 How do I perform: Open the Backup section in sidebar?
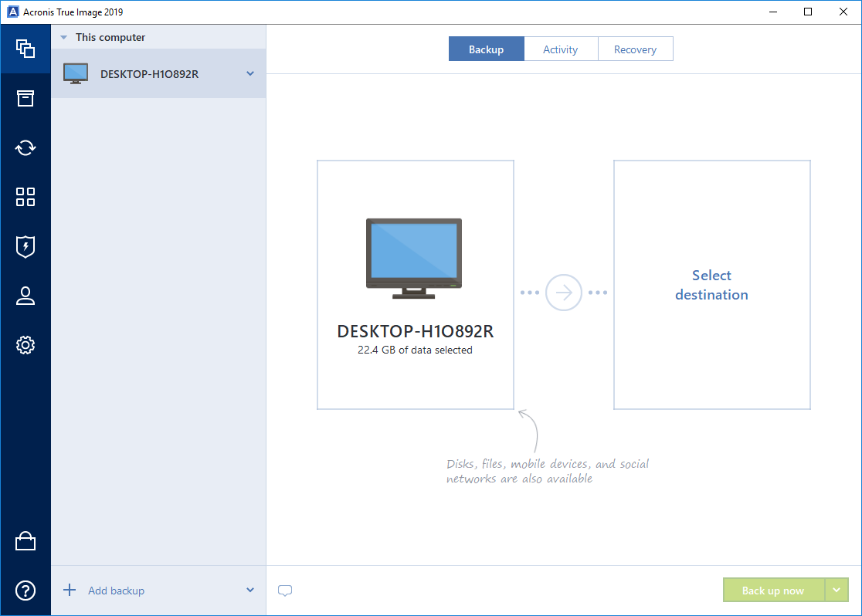pyautogui.click(x=25, y=49)
